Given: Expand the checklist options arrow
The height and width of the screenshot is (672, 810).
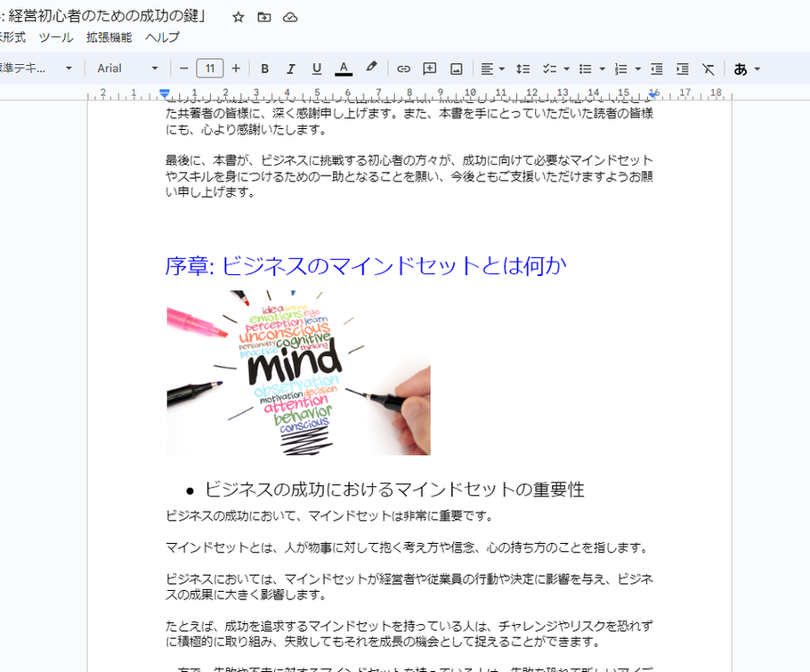Looking at the screenshot, I should pos(567,69).
